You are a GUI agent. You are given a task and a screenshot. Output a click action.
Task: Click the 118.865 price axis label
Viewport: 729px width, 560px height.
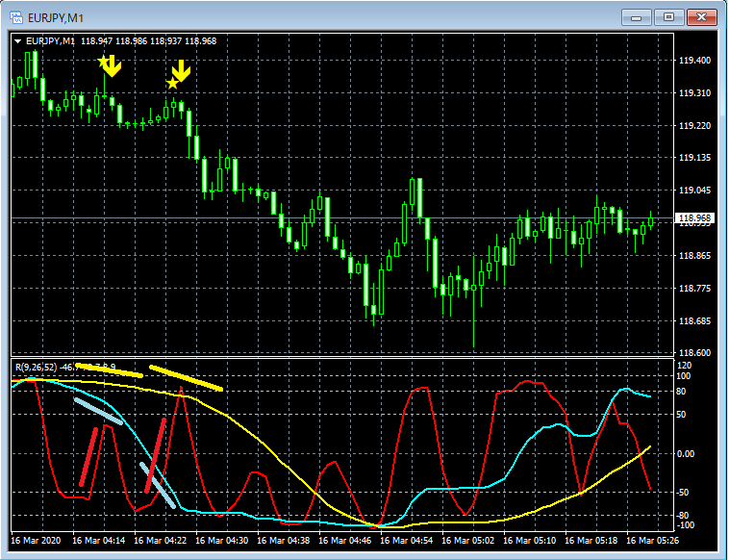(x=694, y=256)
